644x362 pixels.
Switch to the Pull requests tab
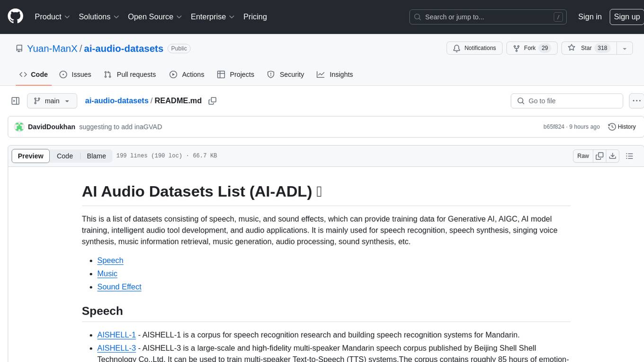click(130, 74)
